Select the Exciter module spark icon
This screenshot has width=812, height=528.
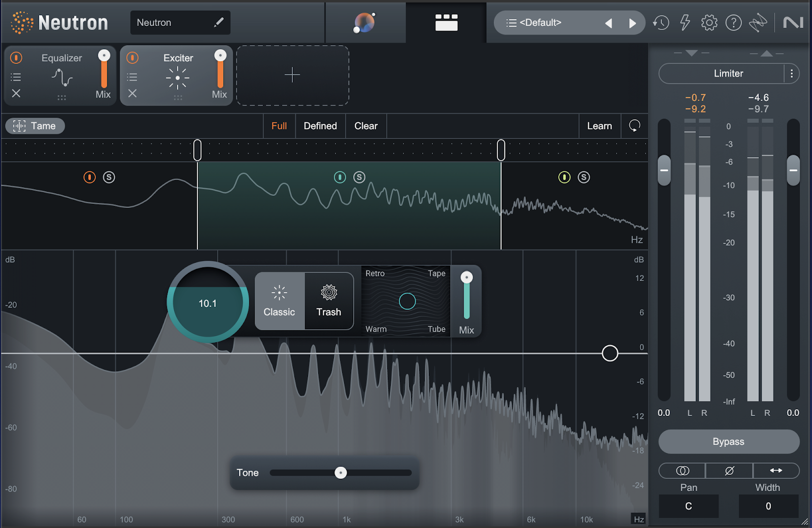178,78
